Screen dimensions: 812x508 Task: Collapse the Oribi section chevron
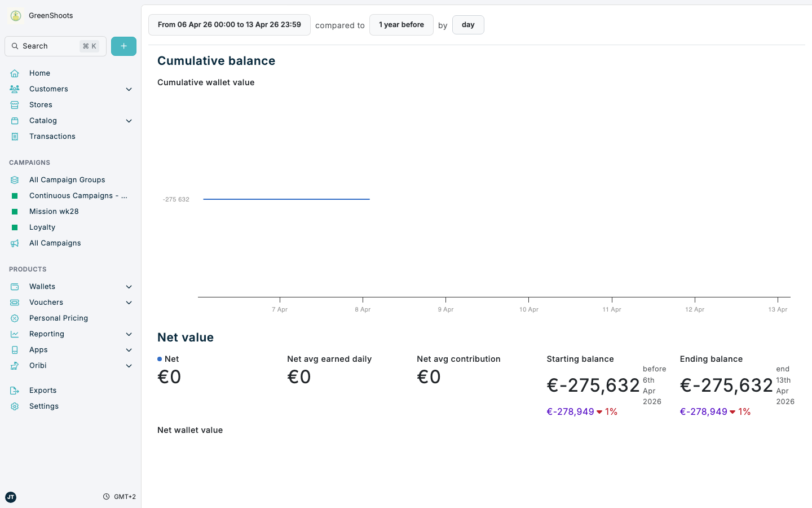(129, 366)
